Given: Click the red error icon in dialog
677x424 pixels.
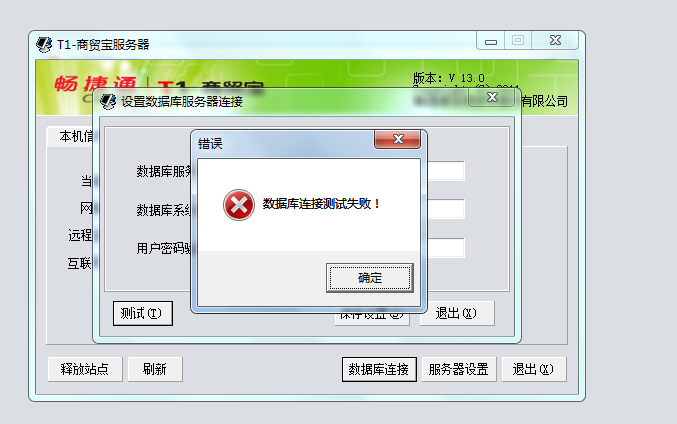Looking at the screenshot, I should coord(238,205).
